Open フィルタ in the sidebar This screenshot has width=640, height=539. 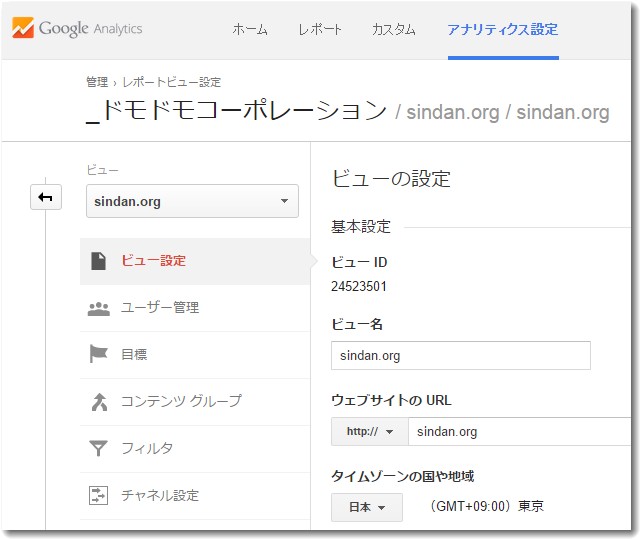click(x=195, y=449)
